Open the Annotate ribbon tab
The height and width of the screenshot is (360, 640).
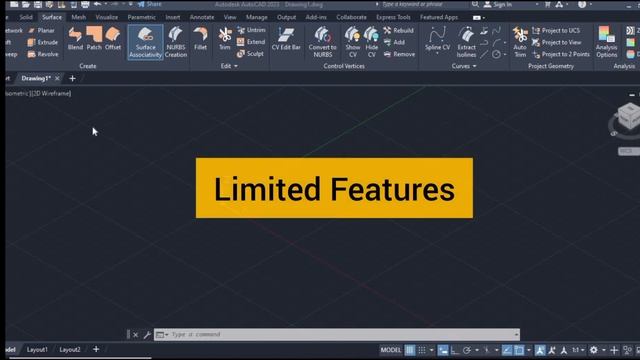tap(202, 17)
